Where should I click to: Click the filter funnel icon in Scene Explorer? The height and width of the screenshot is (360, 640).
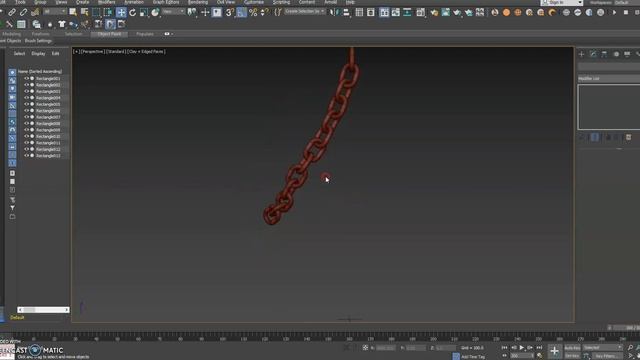click(x=12, y=208)
